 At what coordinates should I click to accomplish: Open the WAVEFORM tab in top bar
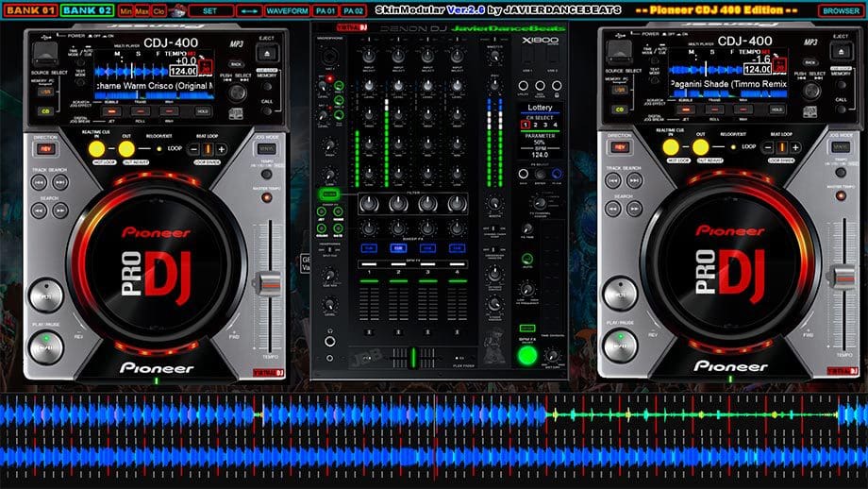(x=287, y=11)
